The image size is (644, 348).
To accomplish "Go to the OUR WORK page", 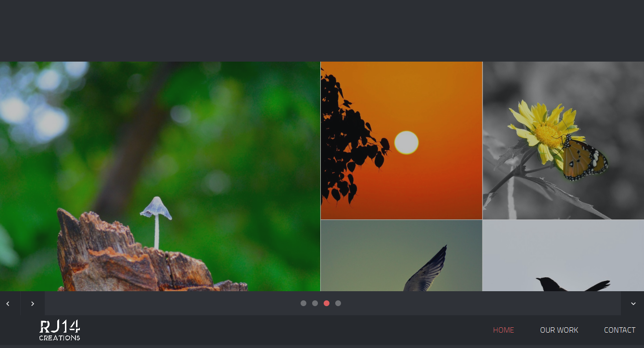I will 559,330.
